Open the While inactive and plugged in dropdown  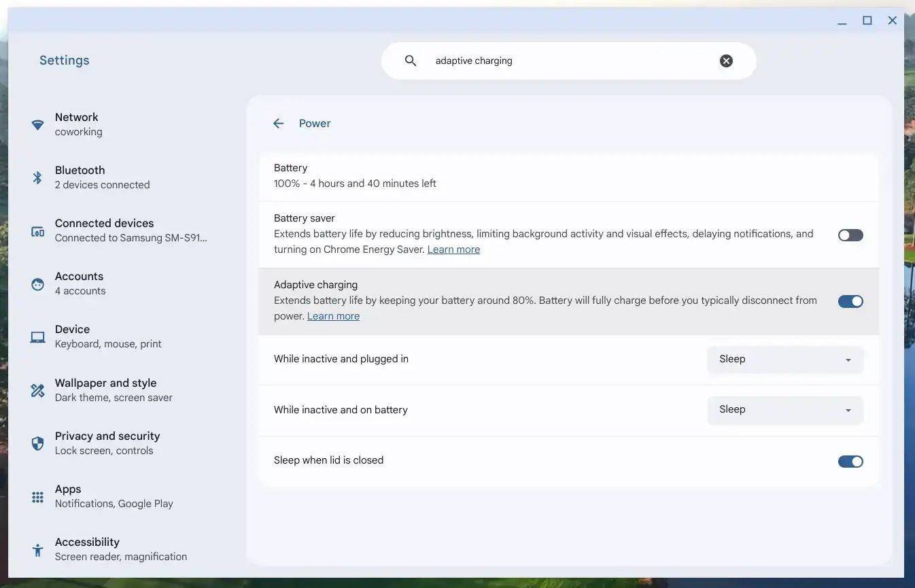tap(785, 360)
